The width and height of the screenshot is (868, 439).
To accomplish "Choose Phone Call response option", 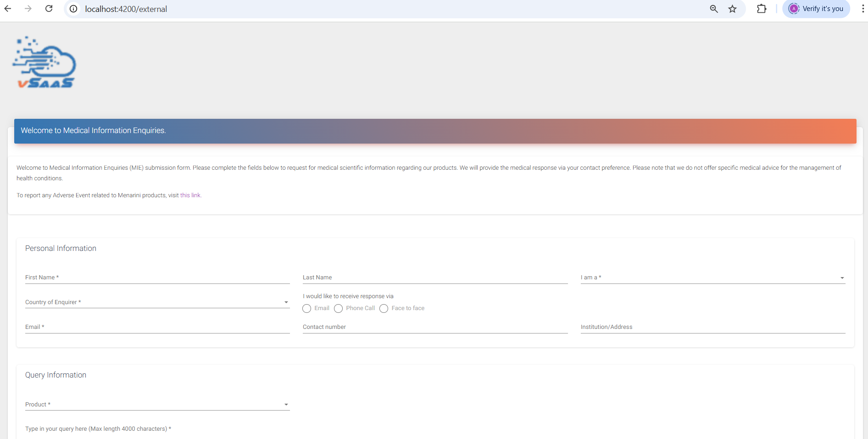I will click(x=339, y=309).
